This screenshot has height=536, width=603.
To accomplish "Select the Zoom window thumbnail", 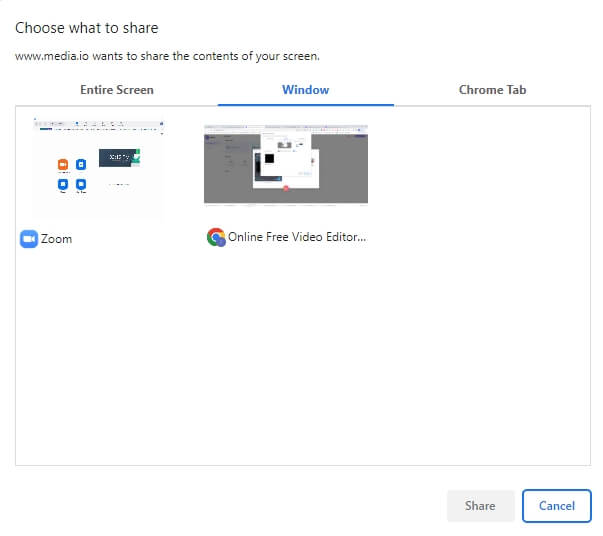I will point(98,167).
